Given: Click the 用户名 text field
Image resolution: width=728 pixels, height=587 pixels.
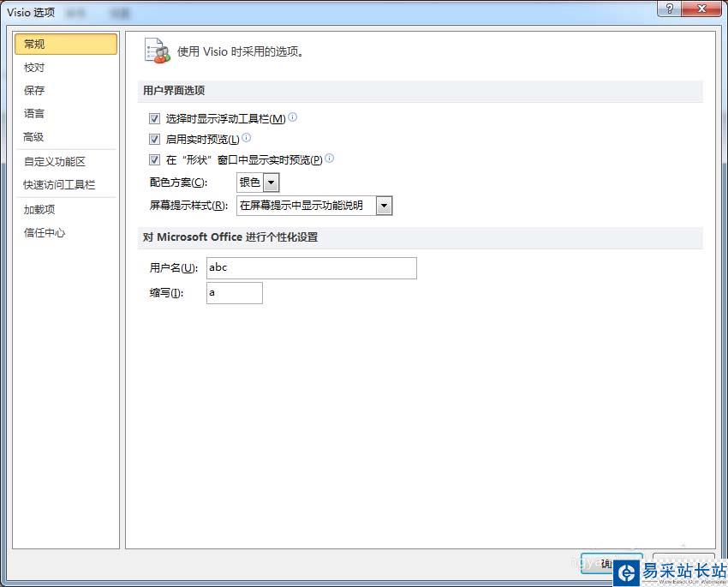Looking at the screenshot, I should (312, 268).
